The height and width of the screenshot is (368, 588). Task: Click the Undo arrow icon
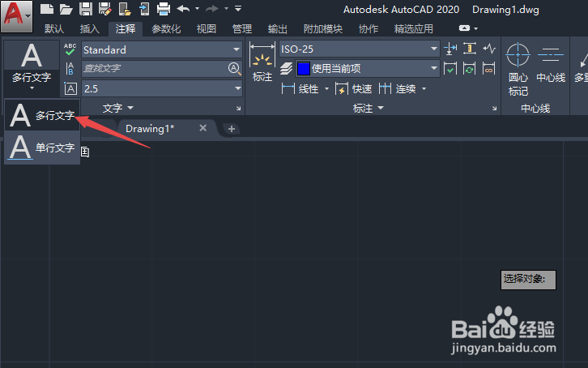tap(183, 8)
